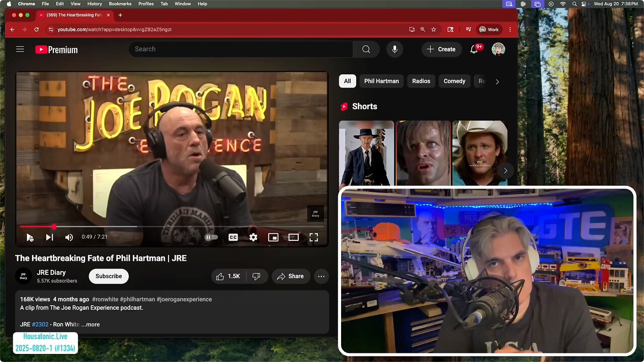
Task: Play the Phil Hartman video
Action: 30,237
